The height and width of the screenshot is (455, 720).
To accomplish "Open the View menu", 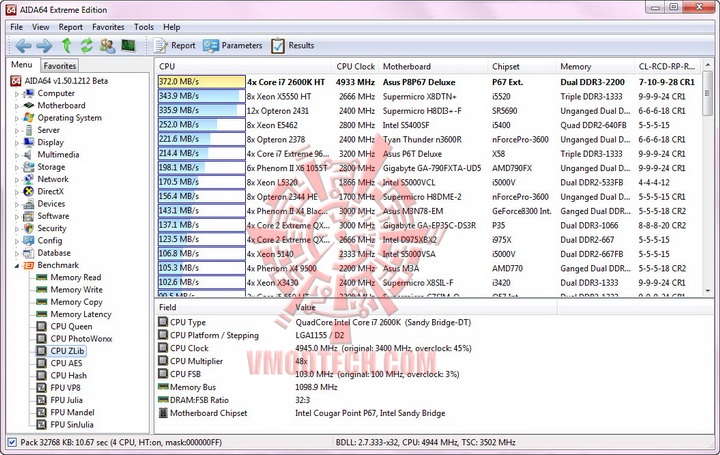I will click(x=40, y=27).
